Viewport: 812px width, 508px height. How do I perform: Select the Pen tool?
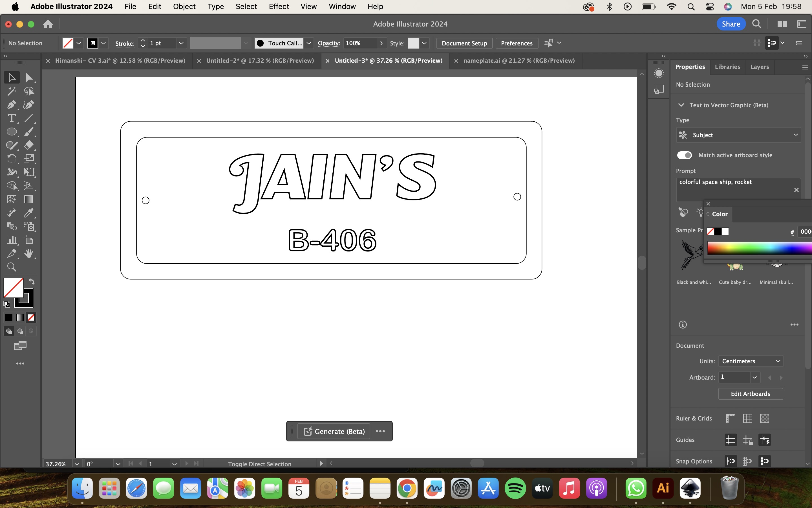coord(12,105)
